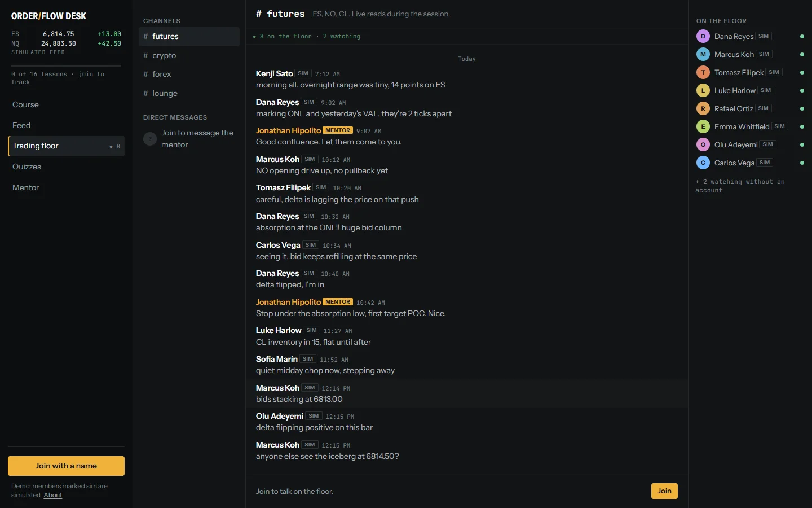This screenshot has width=812, height=508.
Task: Click the message 'delta flipped, I'm in'
Action: point(290,284)
